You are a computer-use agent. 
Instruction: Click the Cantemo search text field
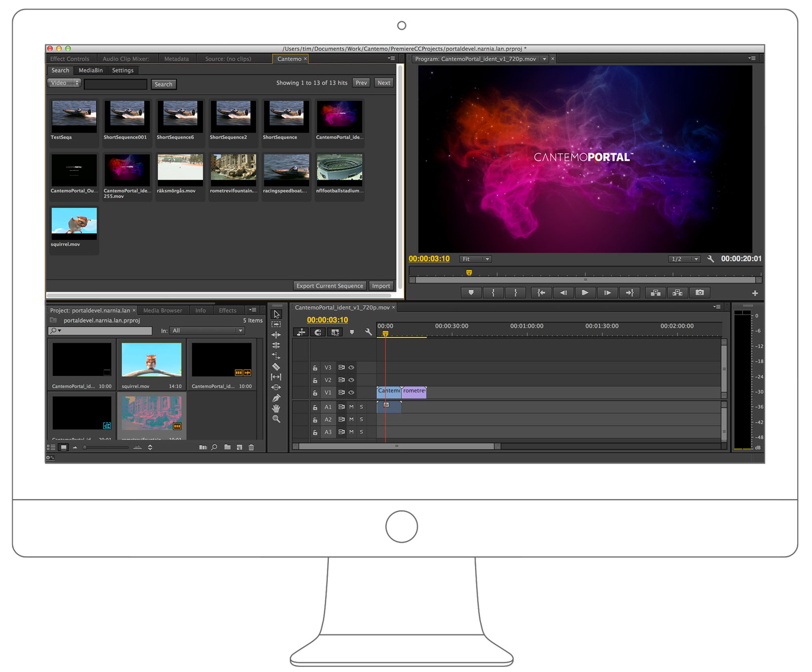click(x=116, y=84)
